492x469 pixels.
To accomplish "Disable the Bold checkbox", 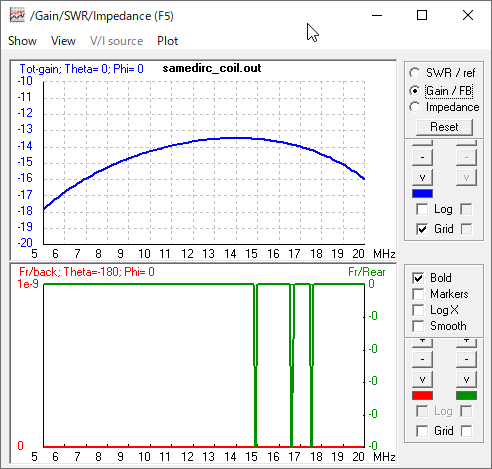I will point(418,278).
